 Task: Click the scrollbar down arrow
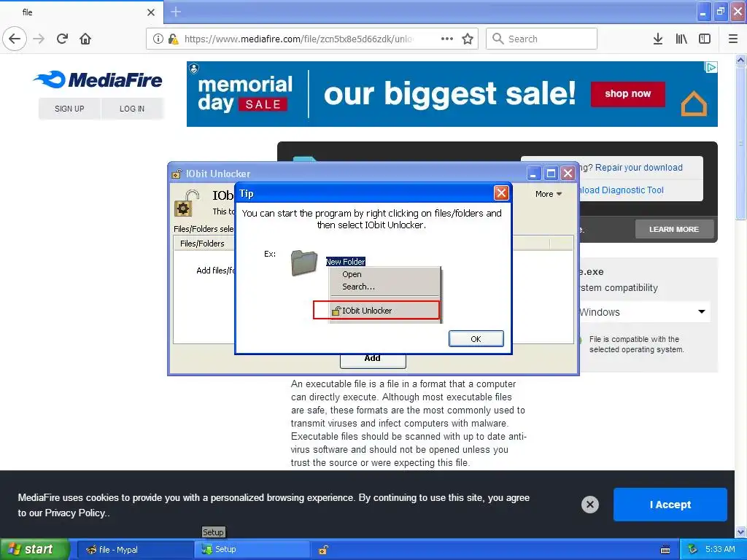click(x=740, y=532)
